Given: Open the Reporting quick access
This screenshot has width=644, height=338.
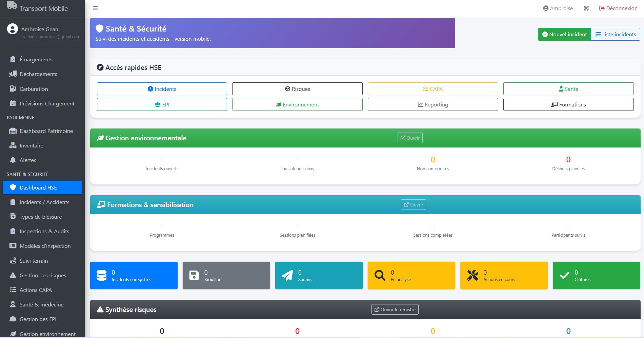Looking at the screenshot, I should pyautogui.click(x=433, y=104).
